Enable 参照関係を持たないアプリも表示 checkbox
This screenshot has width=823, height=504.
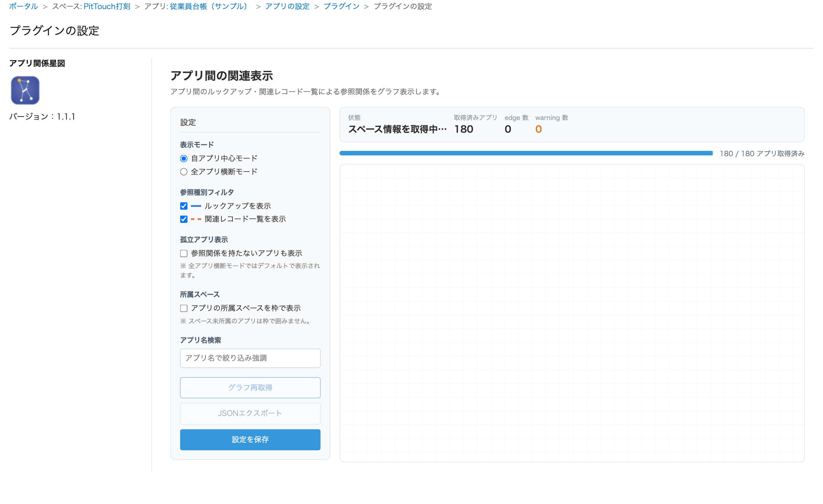(184, 253)
